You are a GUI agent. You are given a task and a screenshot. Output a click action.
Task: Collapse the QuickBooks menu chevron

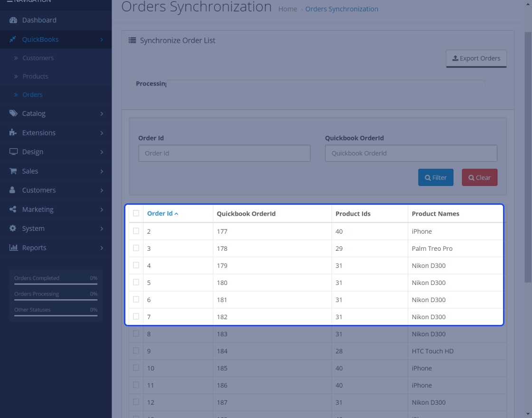(102, 40)
